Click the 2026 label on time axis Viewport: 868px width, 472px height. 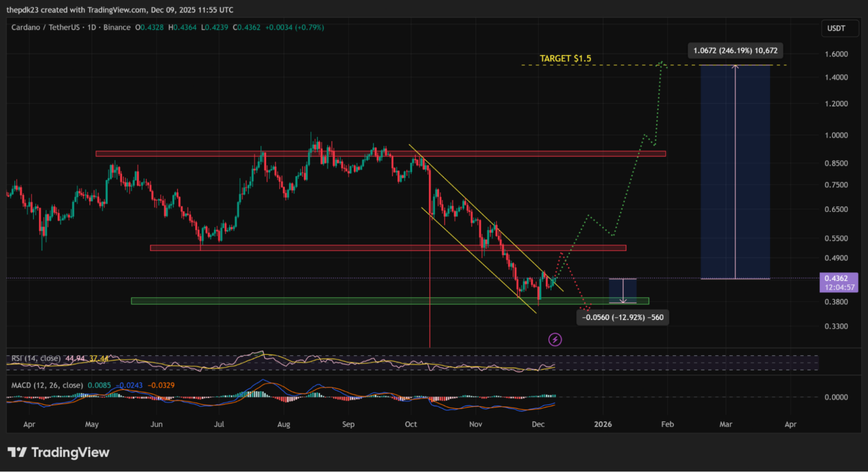pyautogui.click(x=603, y=424)
